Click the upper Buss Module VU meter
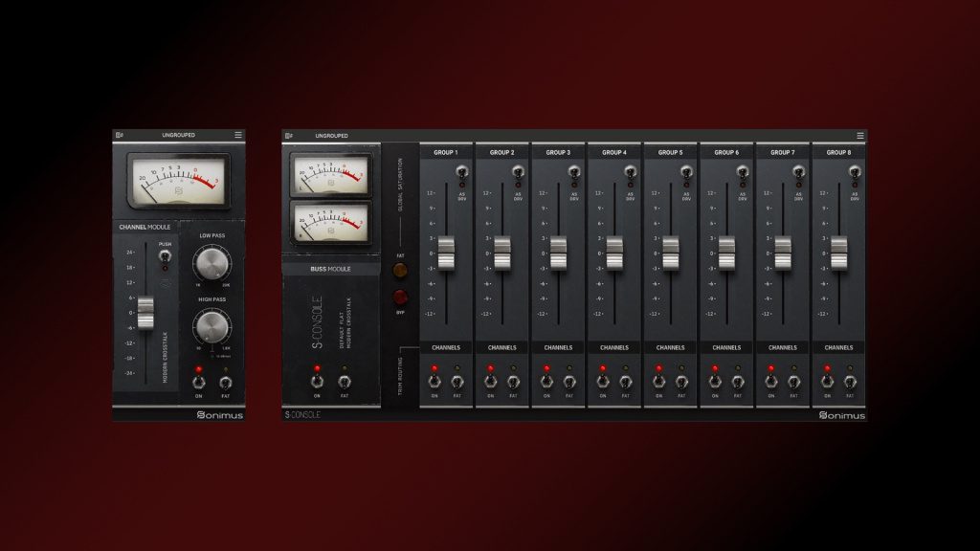Image resolution: width=980 pixels, height=551 pixels. [x=330, y=174]
